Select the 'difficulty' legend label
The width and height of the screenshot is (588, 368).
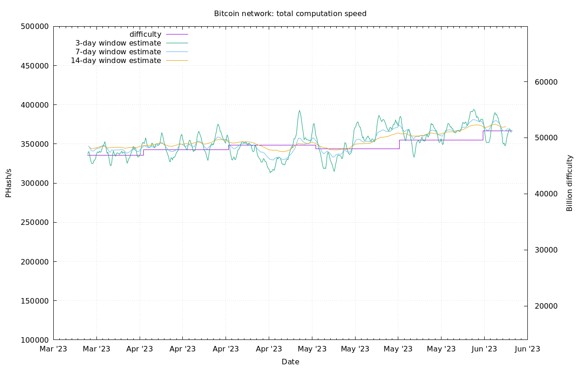tap(145, 34)
